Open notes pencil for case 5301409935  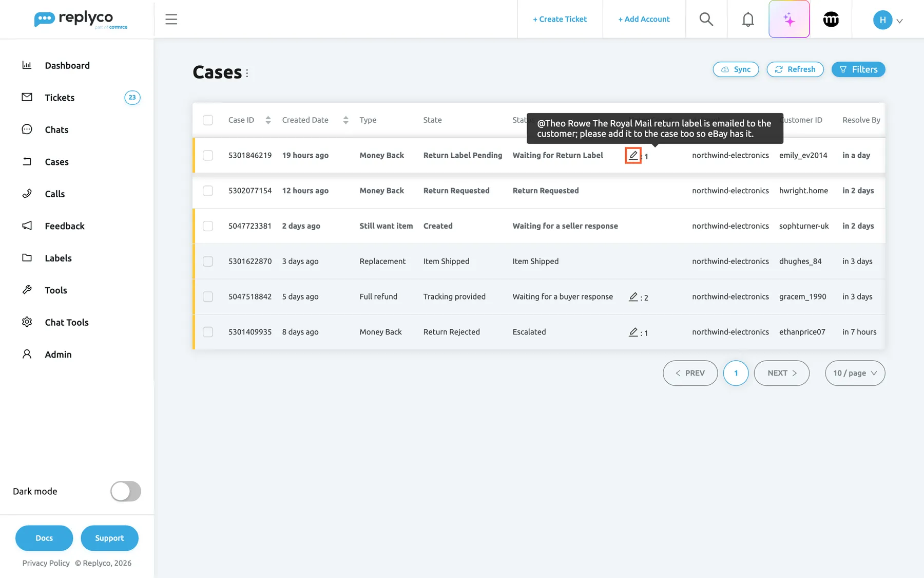click(633, 332)
